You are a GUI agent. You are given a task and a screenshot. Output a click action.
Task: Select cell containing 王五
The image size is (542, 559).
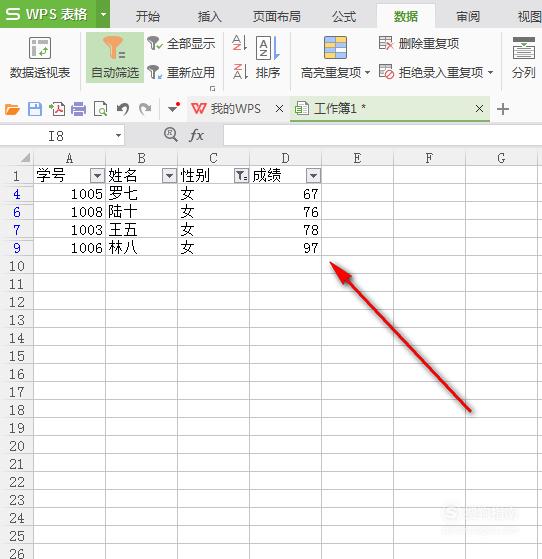click(142, 230)
